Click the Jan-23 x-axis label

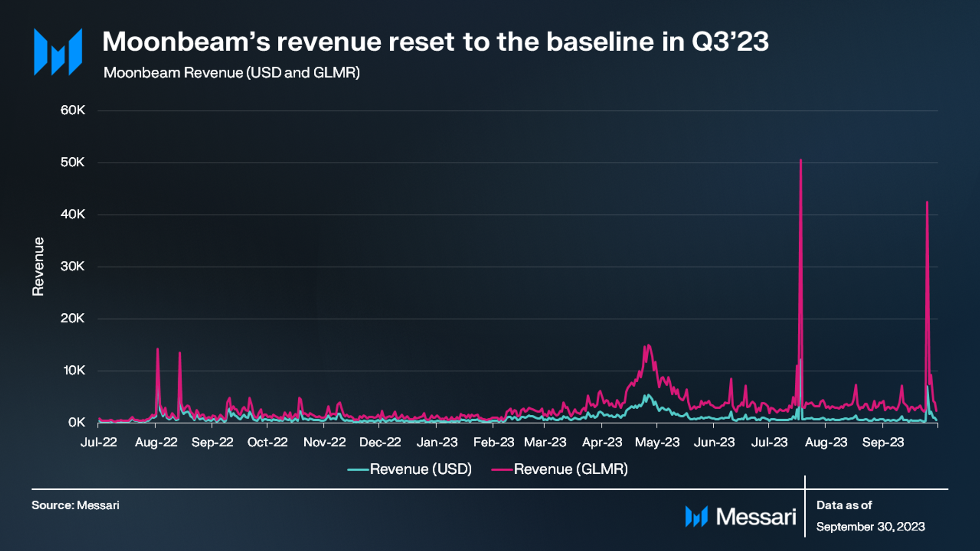(x=437, y=442)
